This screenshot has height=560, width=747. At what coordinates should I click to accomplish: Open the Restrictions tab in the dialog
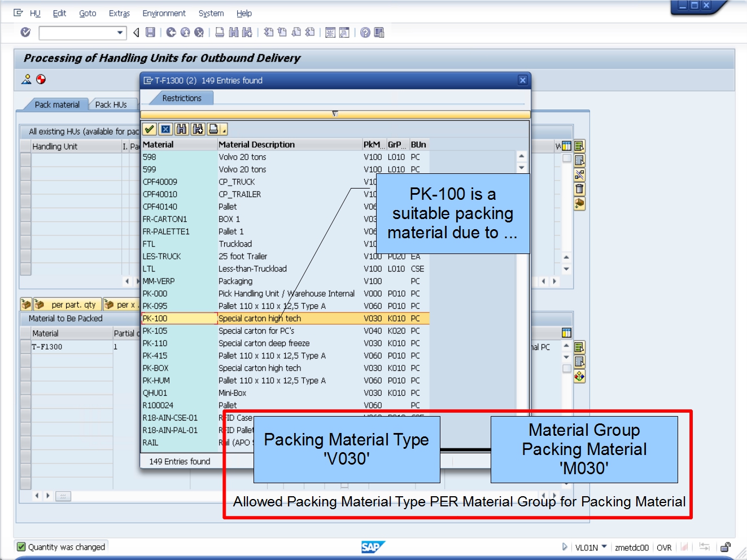[x=182, y=98]
